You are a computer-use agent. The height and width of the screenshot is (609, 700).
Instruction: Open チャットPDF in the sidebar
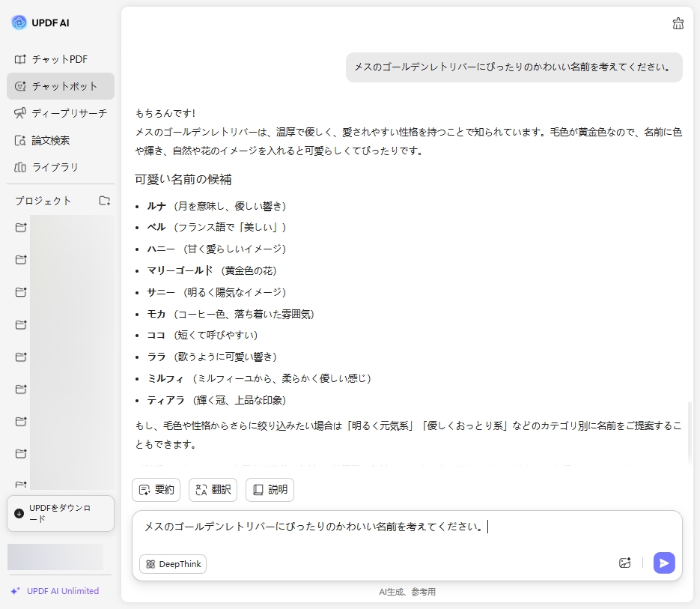click(x=61, y=59)
